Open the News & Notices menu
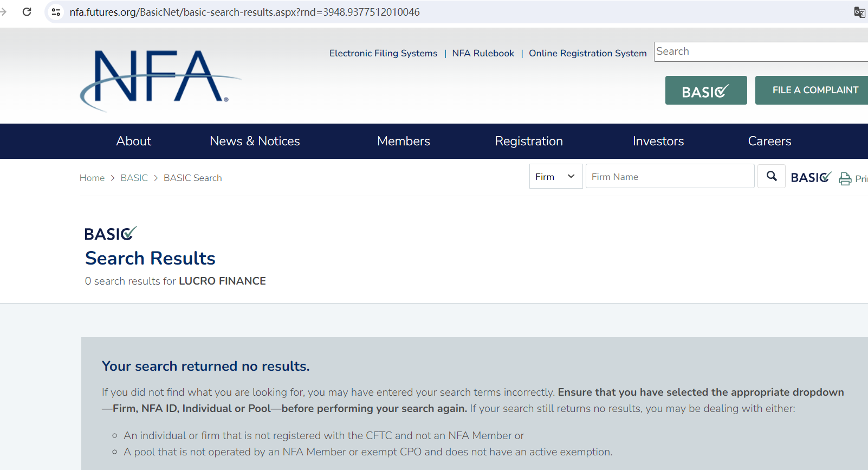This screenshot has height=470, width=868. pyautogui.click(x=255, y=141)
